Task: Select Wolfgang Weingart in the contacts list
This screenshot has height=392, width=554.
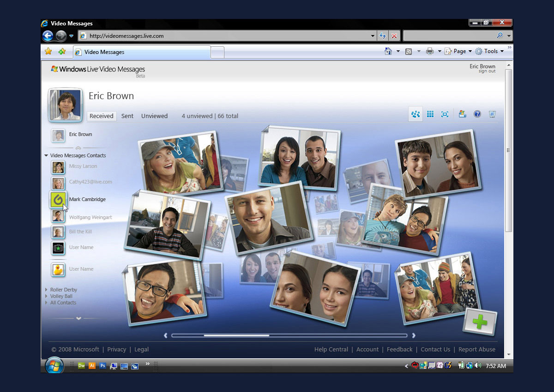Action: (90, 217)
